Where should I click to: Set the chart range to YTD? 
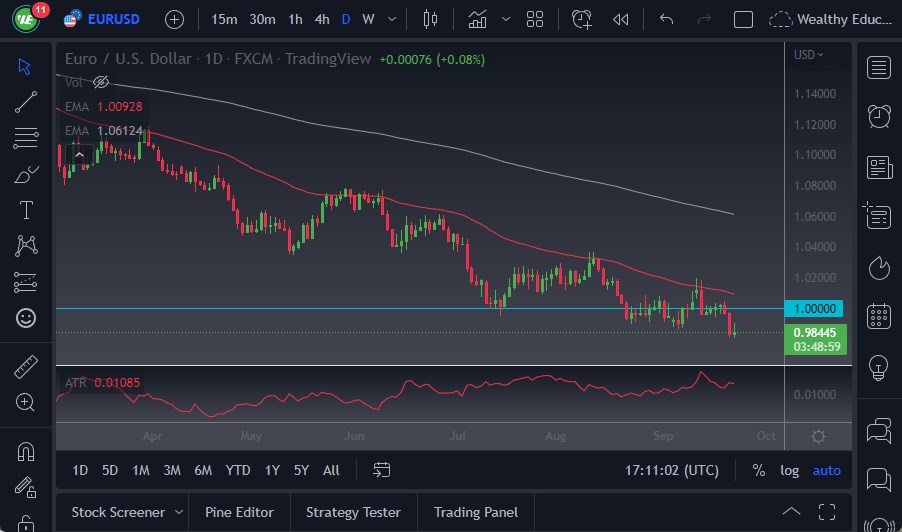(238, 470)
